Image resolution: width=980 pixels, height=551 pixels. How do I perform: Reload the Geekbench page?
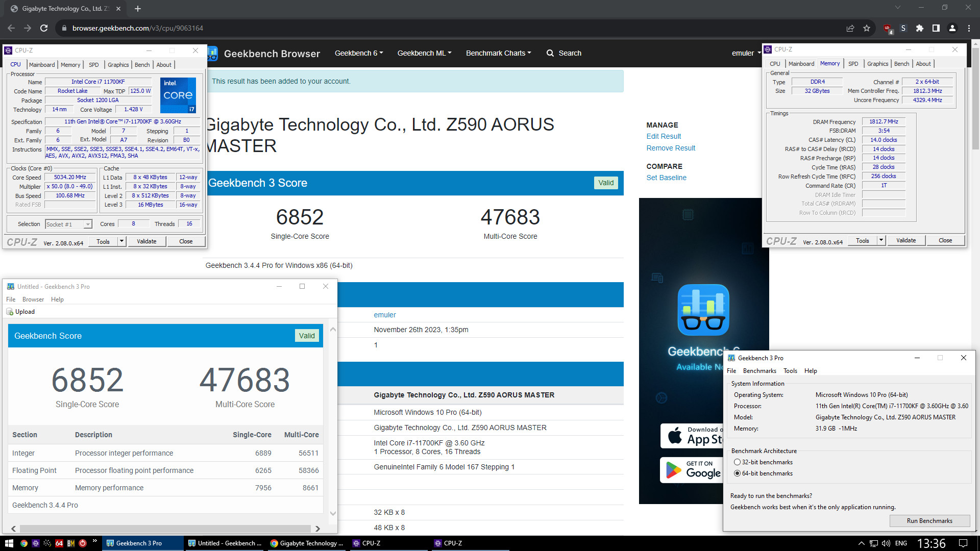coord(44,28)
